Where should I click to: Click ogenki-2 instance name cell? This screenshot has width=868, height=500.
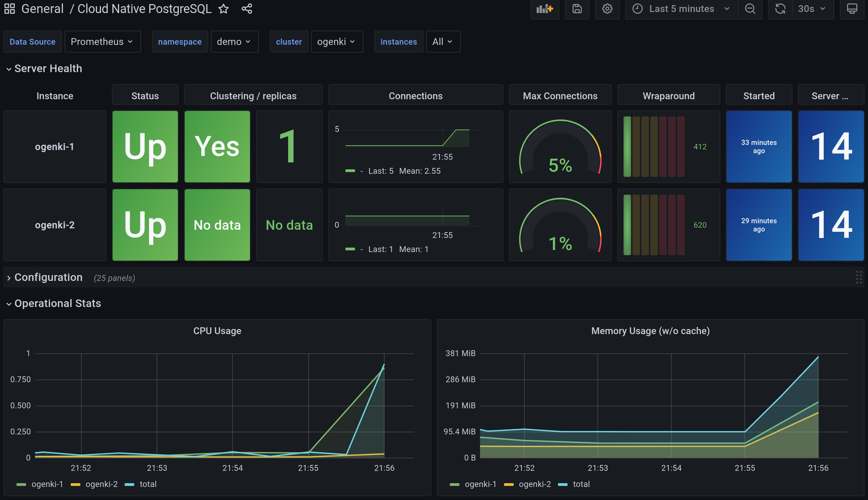[x=55, y=225]
